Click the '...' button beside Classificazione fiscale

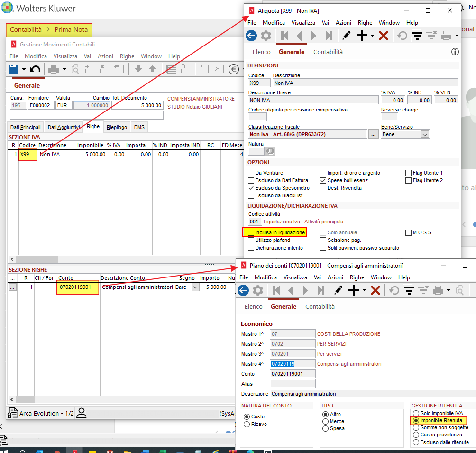pyautogui.click(x=374, y=134)
